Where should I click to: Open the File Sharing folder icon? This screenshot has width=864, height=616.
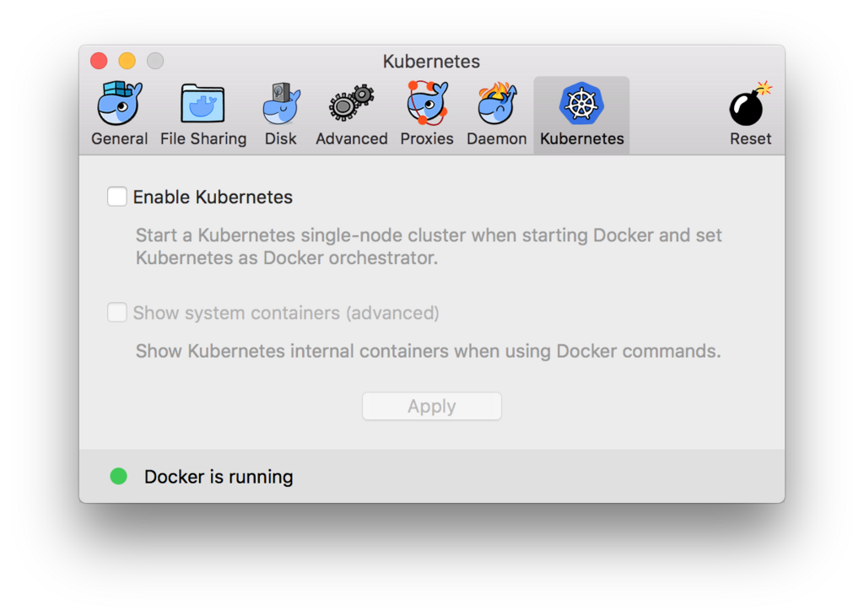[x=202, y=104]
